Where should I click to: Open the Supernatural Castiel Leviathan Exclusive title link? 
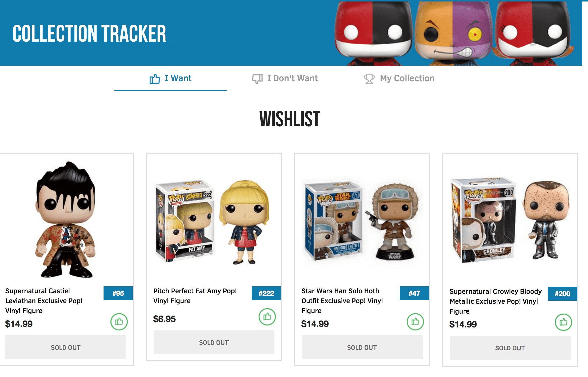coord(44,301)
